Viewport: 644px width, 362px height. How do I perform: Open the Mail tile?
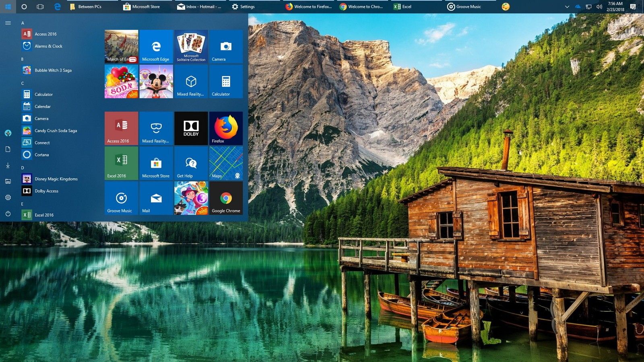click(156, 198)
